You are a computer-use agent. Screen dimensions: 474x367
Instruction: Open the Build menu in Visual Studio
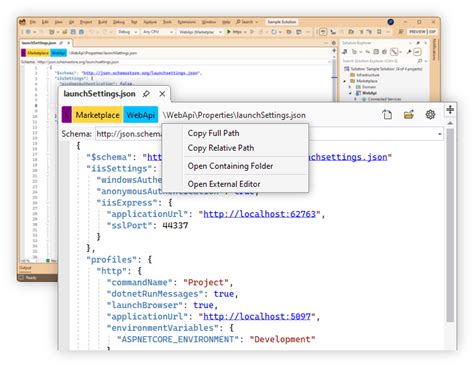[102, 22]
